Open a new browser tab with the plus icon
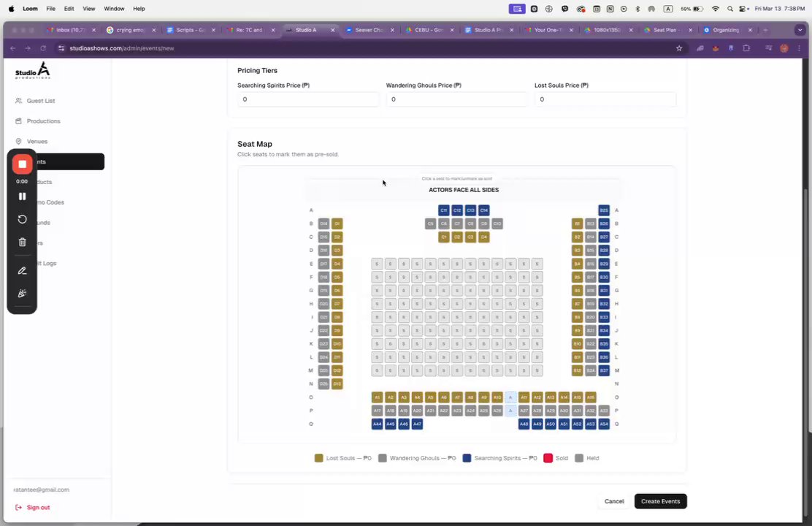 (x=765, y=30)
